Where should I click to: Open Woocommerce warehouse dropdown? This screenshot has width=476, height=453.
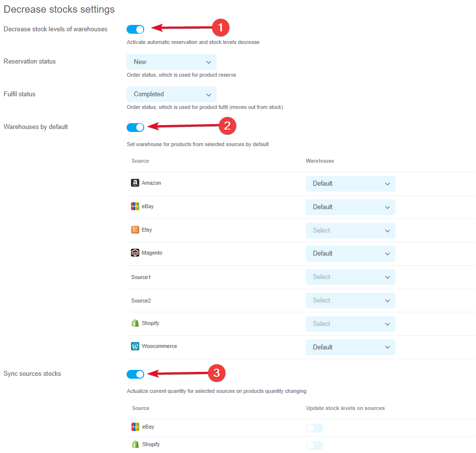click(350, 347)
